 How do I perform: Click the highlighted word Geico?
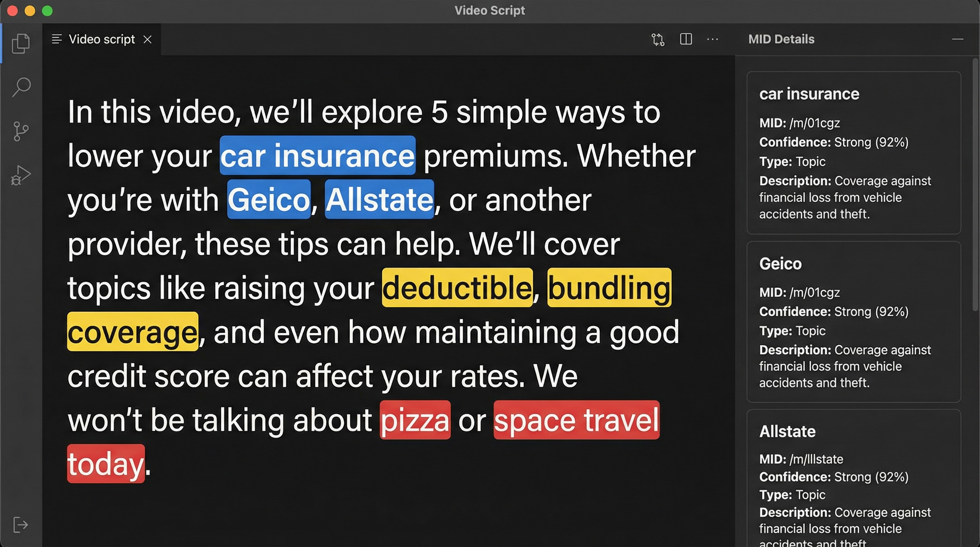point(269,199)
